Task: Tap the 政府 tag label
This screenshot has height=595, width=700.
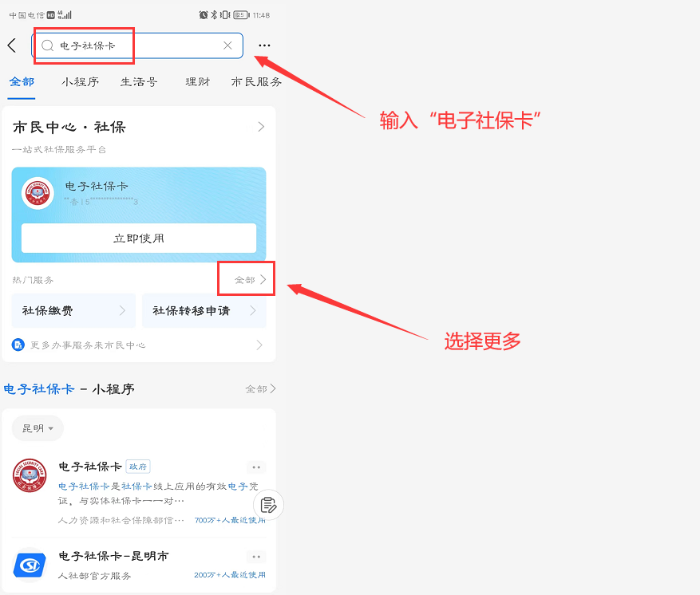Action: pos(138,467)
